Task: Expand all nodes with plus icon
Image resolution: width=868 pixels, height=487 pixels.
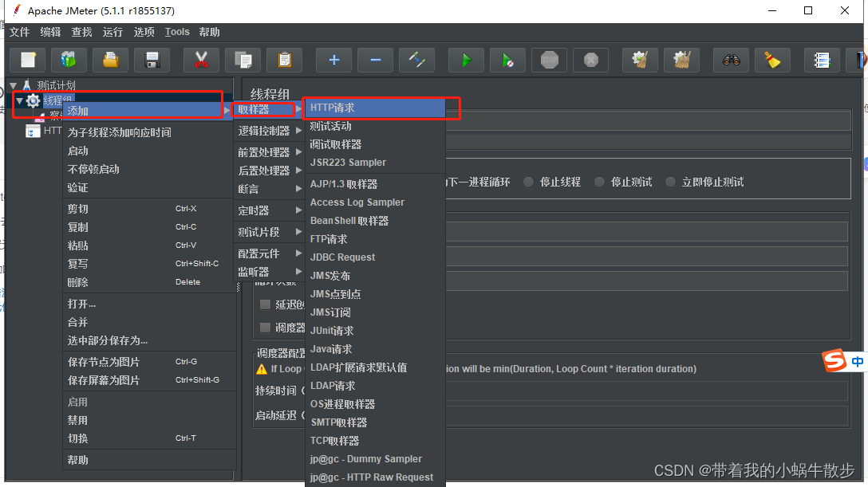Action: pos(333,60)
